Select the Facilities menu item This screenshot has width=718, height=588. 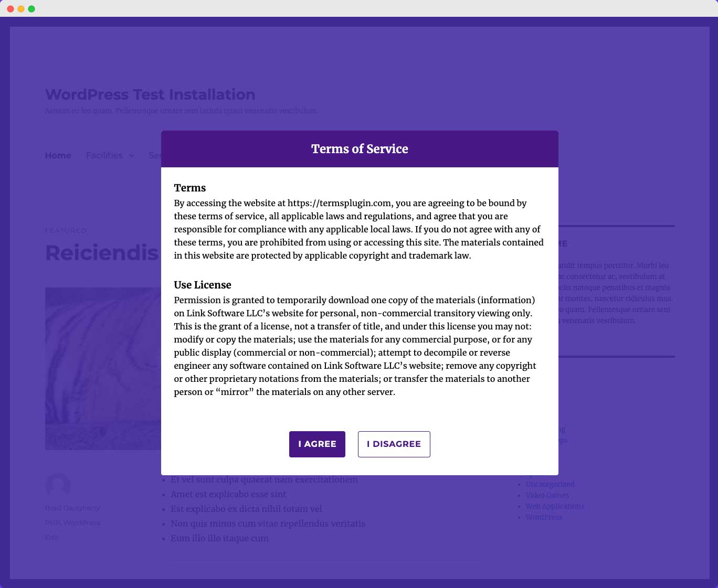coord(104,155)
